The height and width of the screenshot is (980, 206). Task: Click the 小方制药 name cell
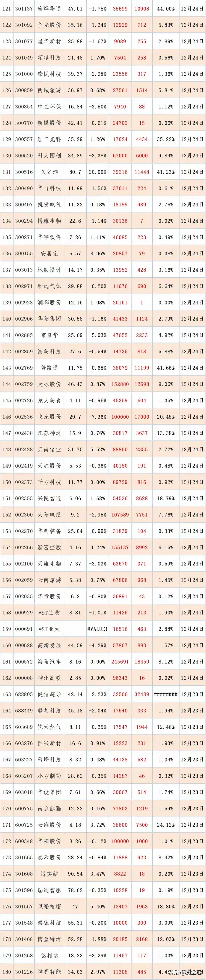(49, 776)
